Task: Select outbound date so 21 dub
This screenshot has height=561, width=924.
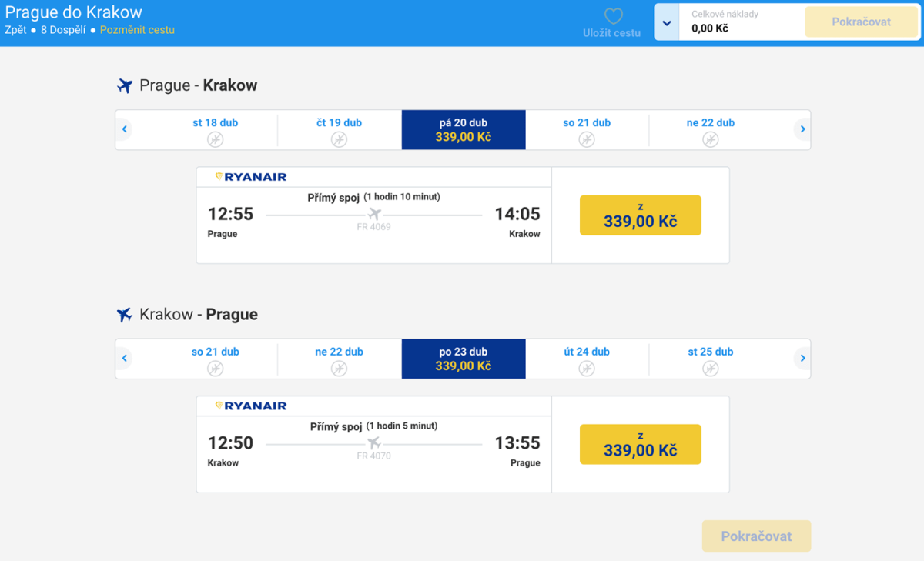Action: tap(587, 130)
